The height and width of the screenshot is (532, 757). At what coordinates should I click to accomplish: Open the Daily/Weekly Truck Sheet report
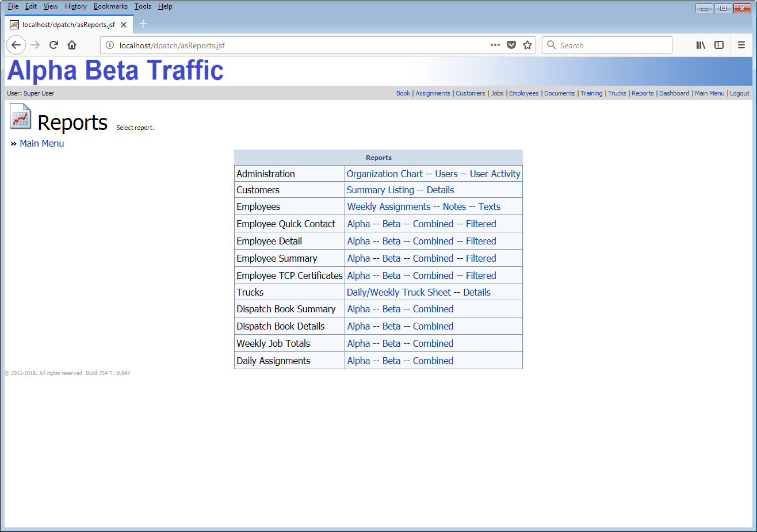pyautogui.click(x=399, y=292)
